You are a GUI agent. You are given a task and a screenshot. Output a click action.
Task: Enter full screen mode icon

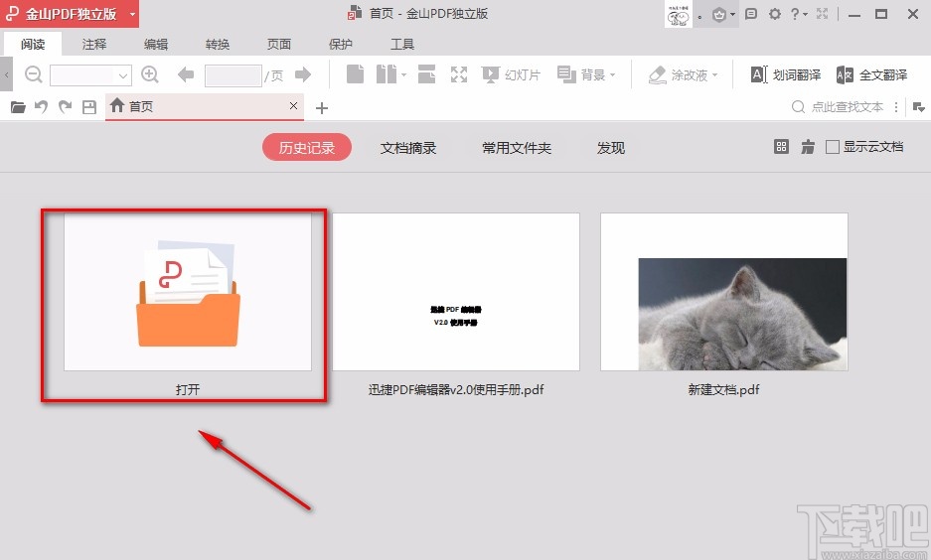point(458,74)
